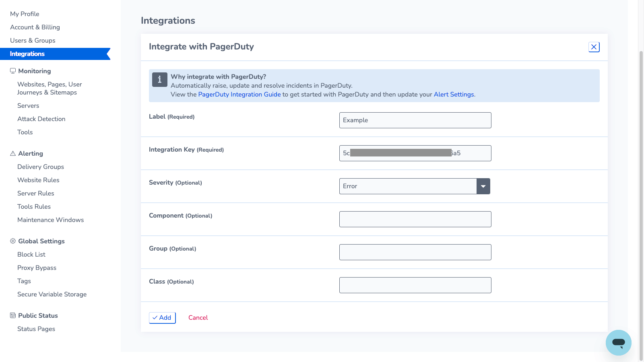Cancel the PagerDuty integration form
Image resolution: width=644 pixels, height=362 pixels.
[198, 318]
